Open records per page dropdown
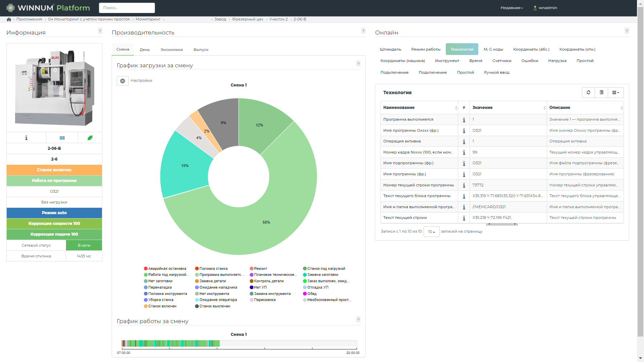This screenshot has width=644, height=362. click(431, 232)
